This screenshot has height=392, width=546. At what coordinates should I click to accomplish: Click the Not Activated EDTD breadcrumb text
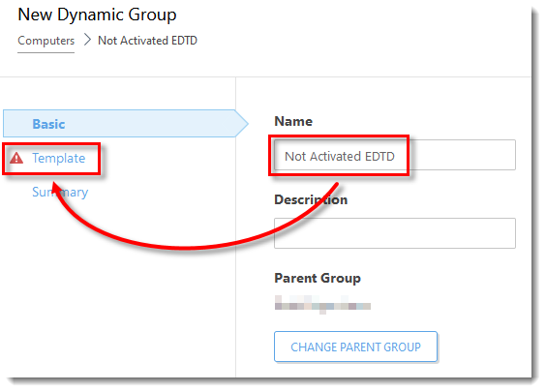tap(148, 41)
